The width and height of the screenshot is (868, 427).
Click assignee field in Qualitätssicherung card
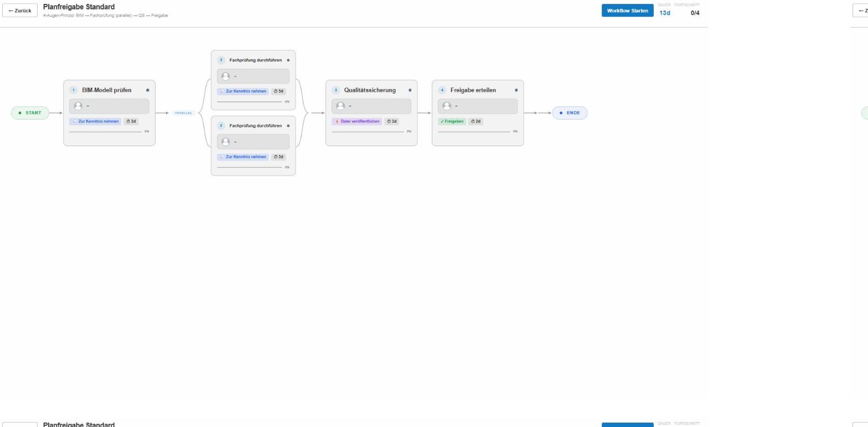click(371, 106)
